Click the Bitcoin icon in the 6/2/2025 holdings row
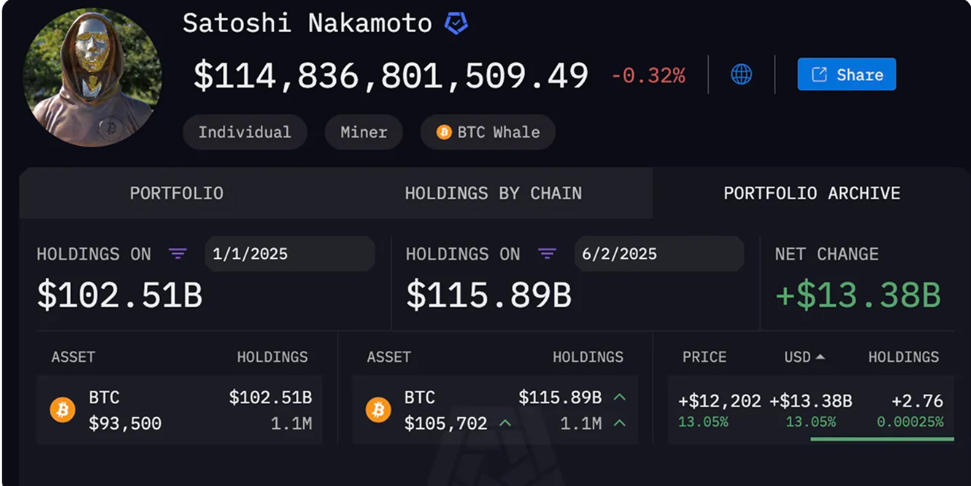 pyautogui.click(x=378, y=410)
